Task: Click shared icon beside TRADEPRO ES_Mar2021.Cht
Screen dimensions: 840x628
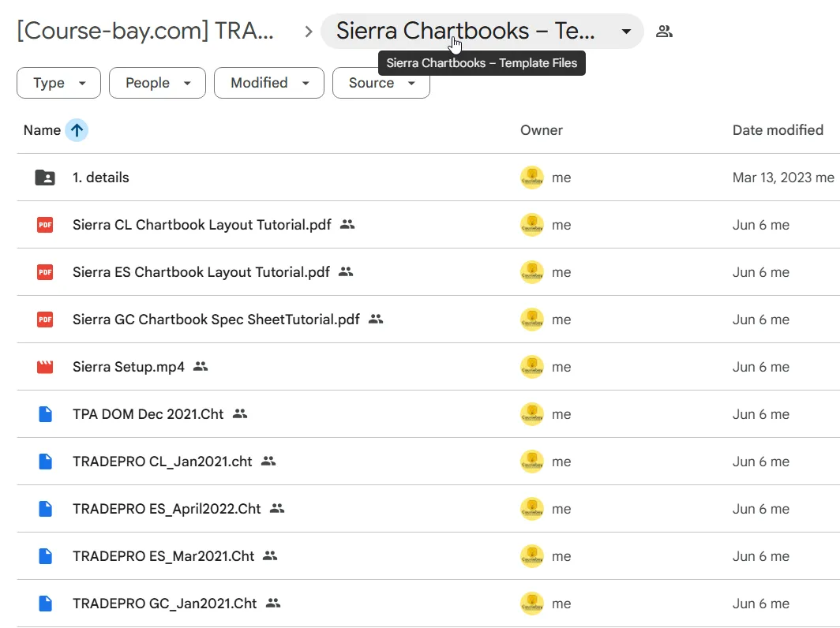Action: coord(270,555)
